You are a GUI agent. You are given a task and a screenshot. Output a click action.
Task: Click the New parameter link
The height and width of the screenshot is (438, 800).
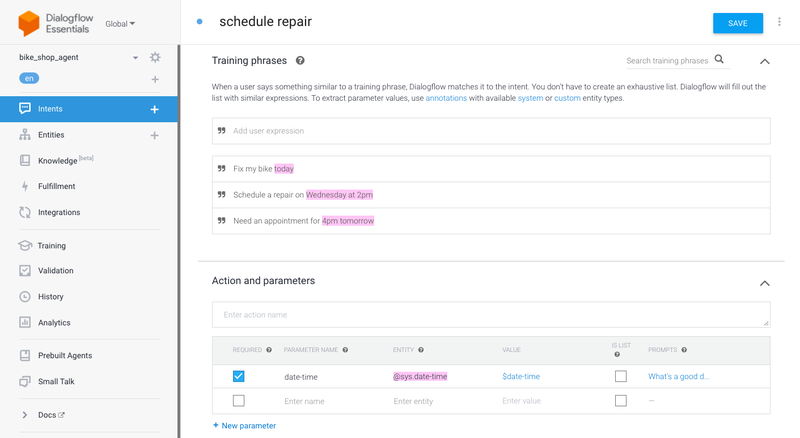click(x=244, y=426)
